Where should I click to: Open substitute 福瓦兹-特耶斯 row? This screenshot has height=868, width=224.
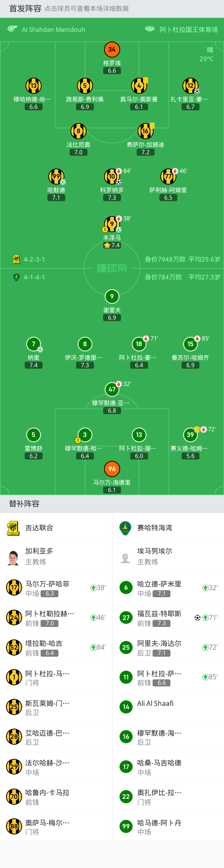[168, 618]
